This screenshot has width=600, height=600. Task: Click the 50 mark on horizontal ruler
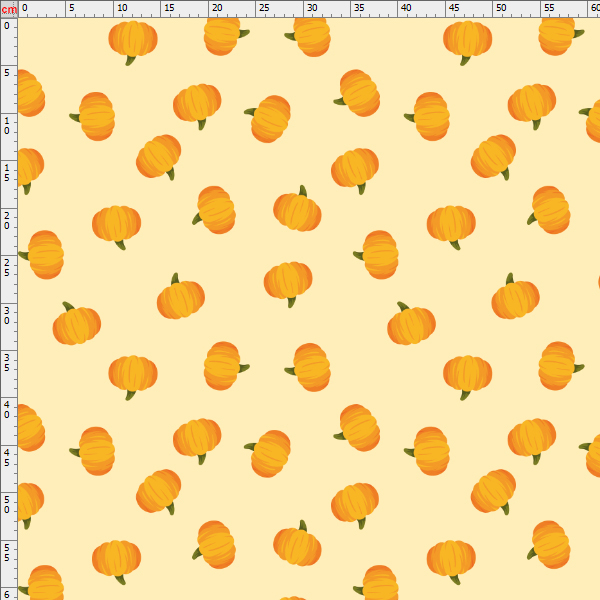(501, 8)
